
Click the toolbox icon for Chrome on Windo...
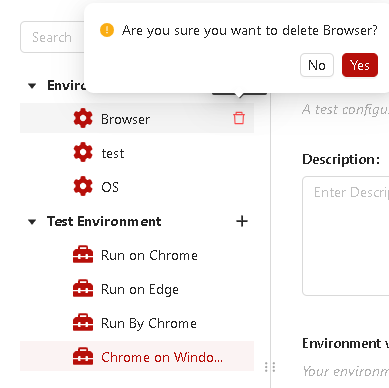point(83,356)
